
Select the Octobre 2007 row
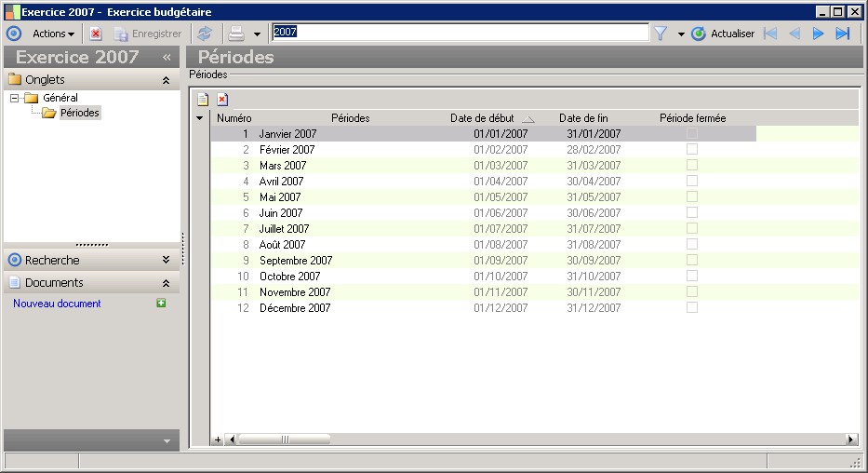pyautogui.click(x=483, y=276)
